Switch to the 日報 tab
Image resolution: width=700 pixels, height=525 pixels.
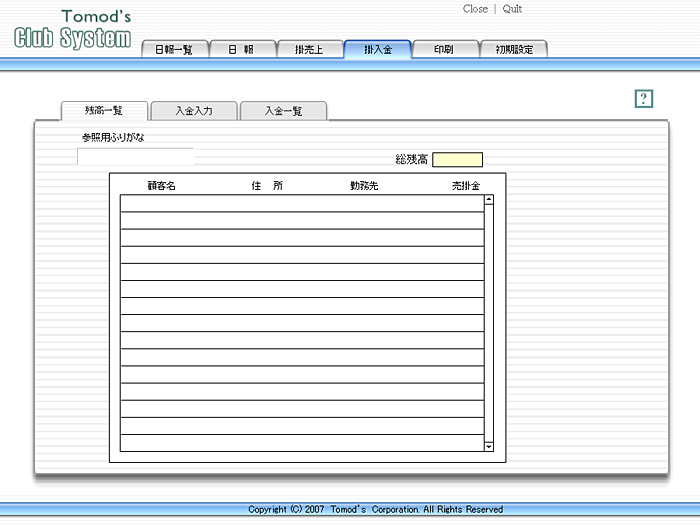tap(241, 49)
